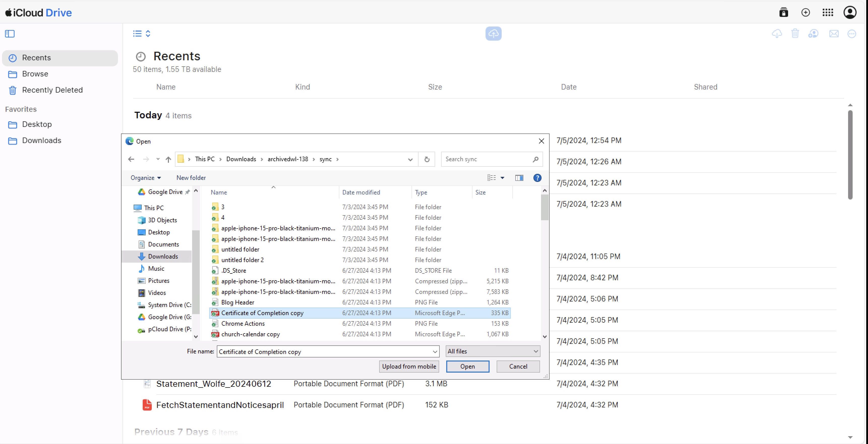Sort iCloud list by Date column
The height and width of the screenshot is (444, 868).
click(569, 87)
